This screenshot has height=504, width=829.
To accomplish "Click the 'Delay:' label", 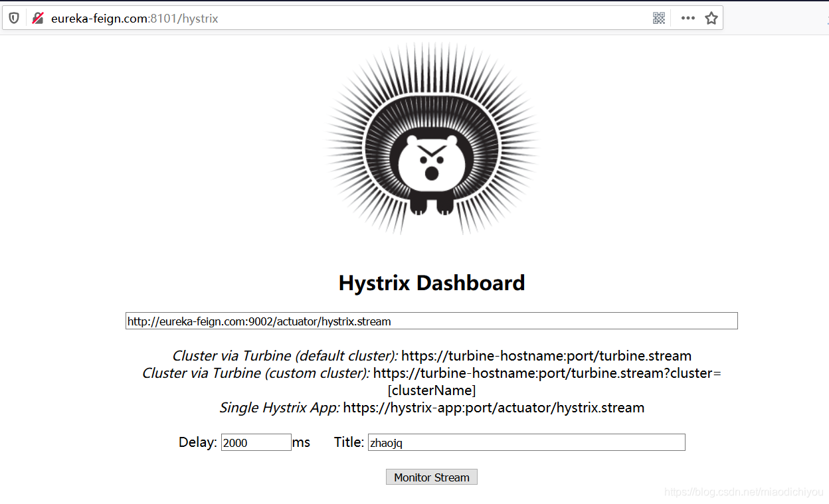I will point(198,442).
